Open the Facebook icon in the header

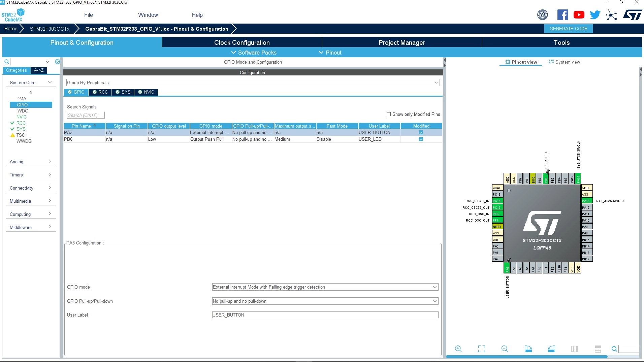click(562, 15)
